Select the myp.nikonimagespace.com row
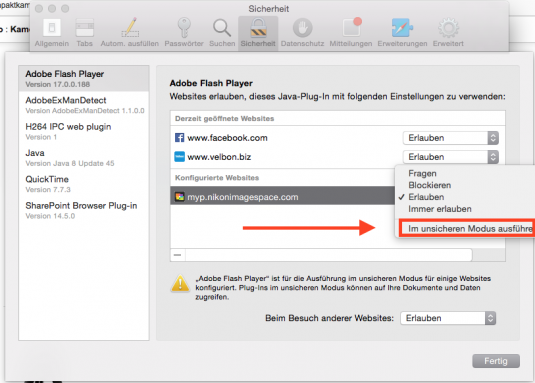The image size is (535, 383). coord(282,197)
